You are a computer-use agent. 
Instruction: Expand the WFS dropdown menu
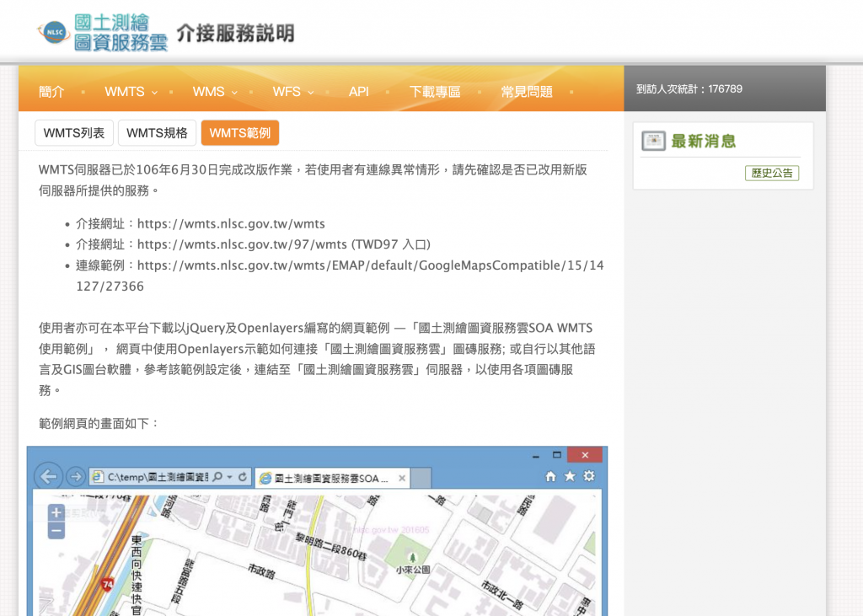pos(293,91)
